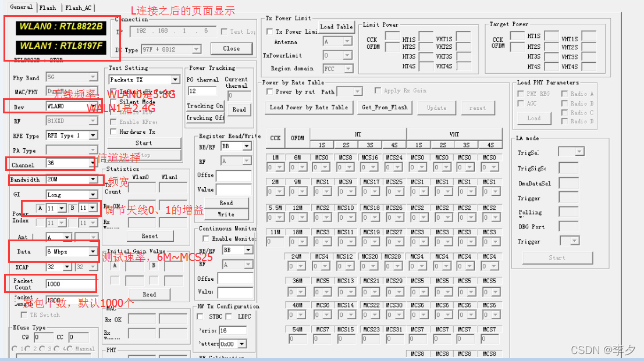Viewport: 644px width, 361px height.
Task: Click the Value field in Register Read/Write
Action: coord(234,190)
